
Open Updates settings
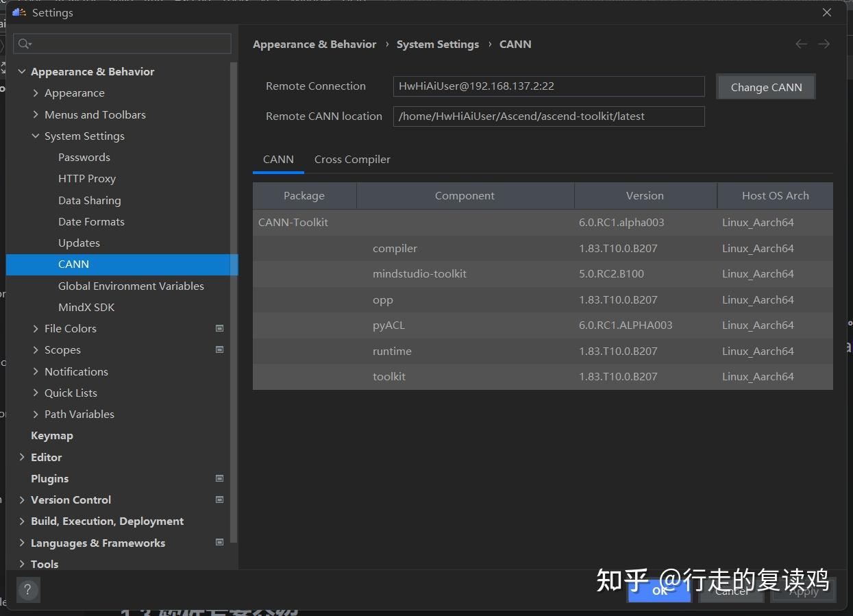click(79, 243)
